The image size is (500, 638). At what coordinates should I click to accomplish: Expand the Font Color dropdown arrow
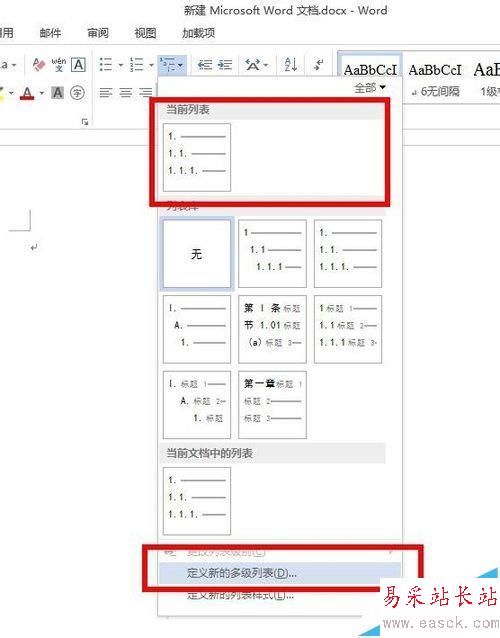point(41,94)
